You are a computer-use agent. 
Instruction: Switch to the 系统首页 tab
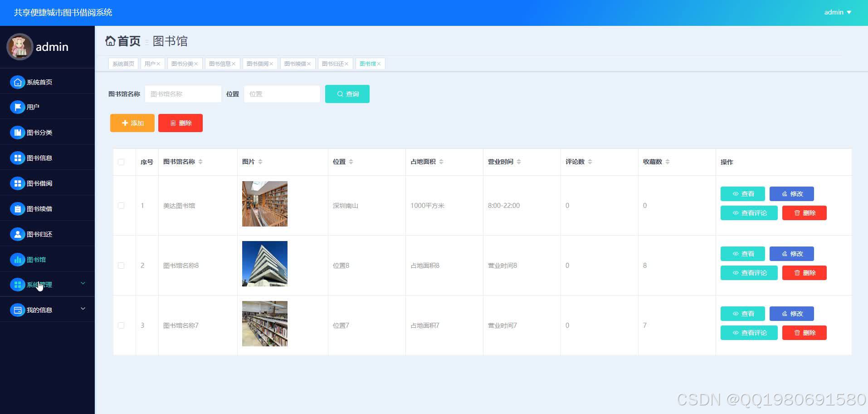[123, 64]
